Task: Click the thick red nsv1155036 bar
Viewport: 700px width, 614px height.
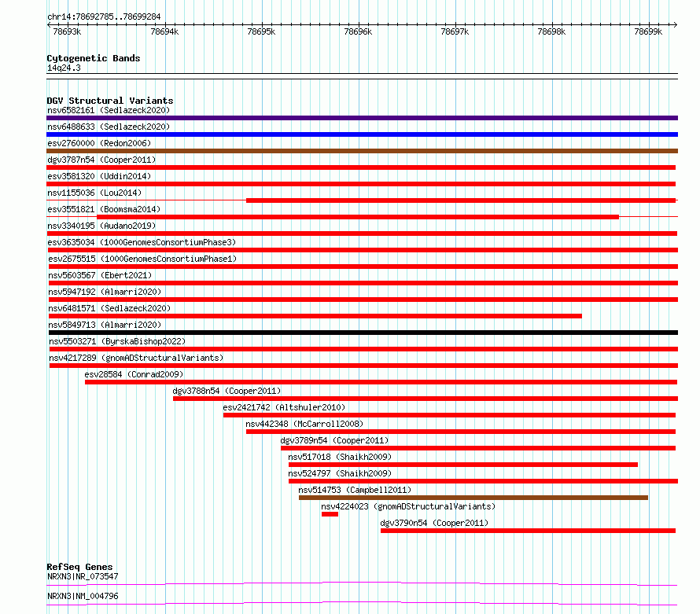Action: coord(461,200)
